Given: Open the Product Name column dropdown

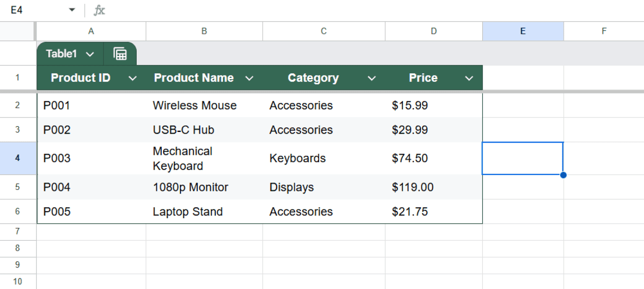Looking at the screenshot, I should (249, 78).
